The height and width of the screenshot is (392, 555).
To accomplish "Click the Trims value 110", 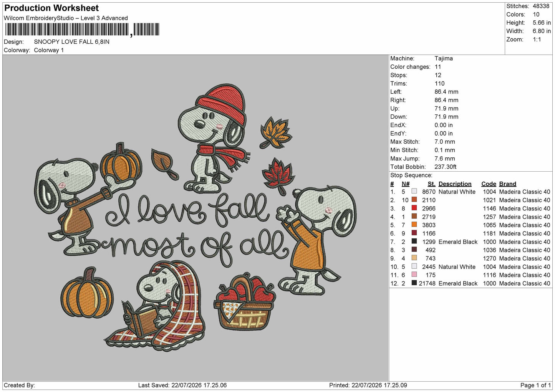I will click(x=439, y=84).
